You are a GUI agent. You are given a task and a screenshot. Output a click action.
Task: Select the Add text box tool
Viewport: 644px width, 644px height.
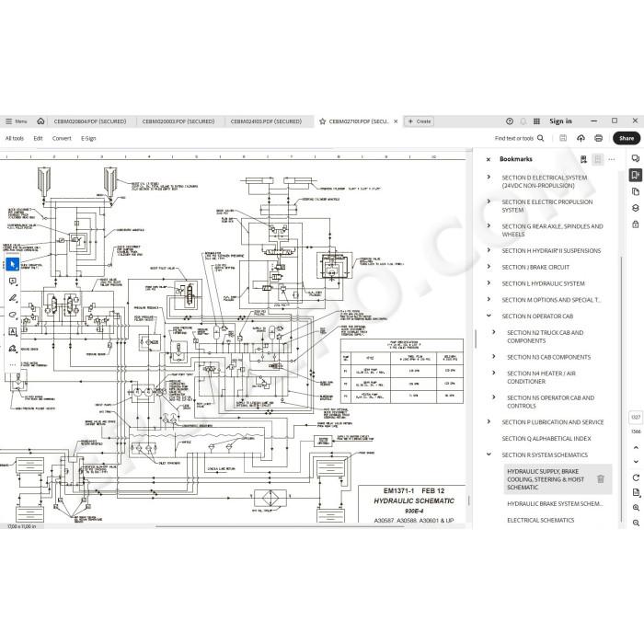(13, 332)
